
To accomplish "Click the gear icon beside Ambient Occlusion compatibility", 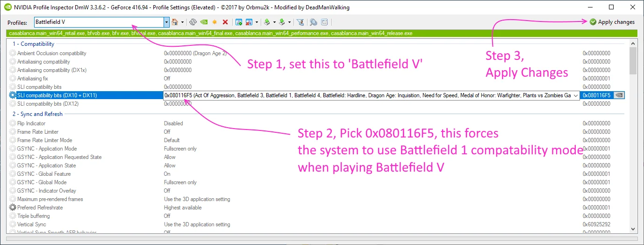I will pyautogui.click(x=13, y=53).
